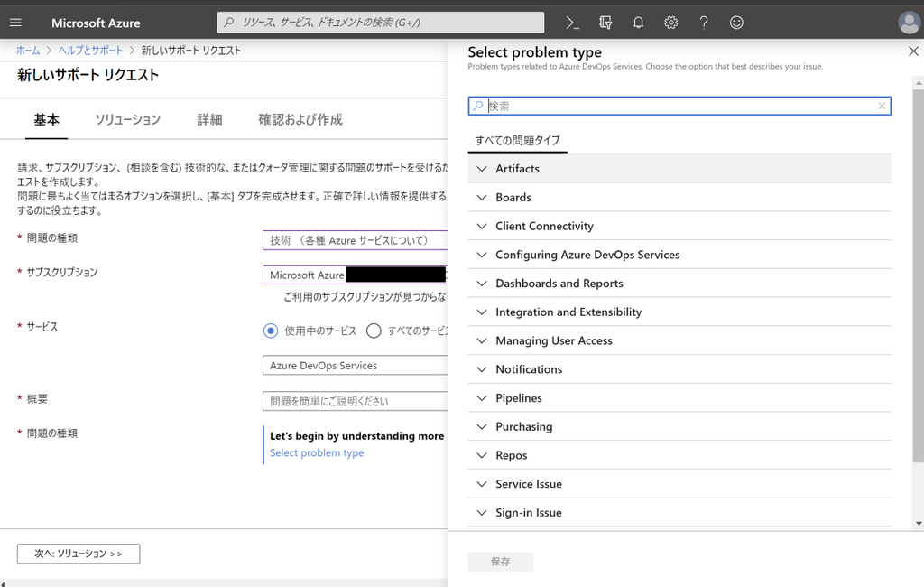Expand the Client Connectivity category
This screenshot has width=924, height=587.
[x=679, y=226]
